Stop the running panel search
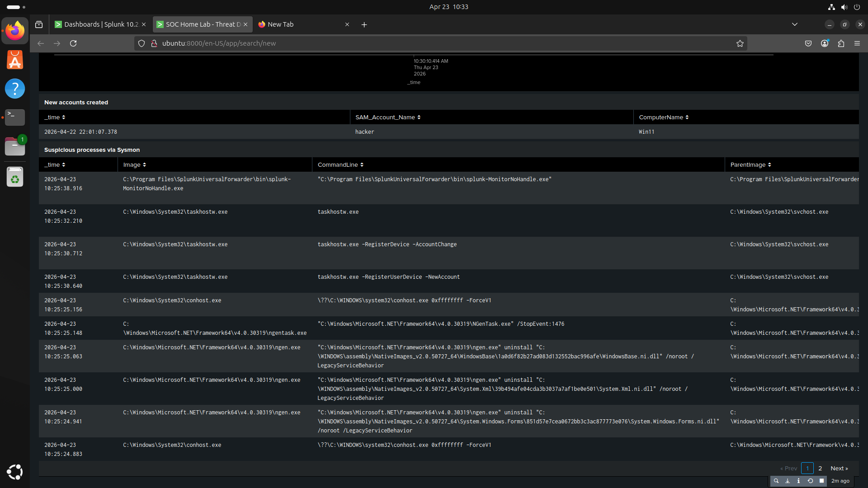 pos(821,481)
